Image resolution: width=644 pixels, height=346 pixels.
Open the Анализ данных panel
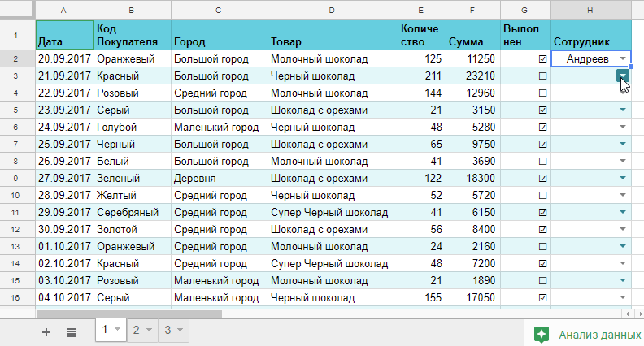click(x=584, y=335)
